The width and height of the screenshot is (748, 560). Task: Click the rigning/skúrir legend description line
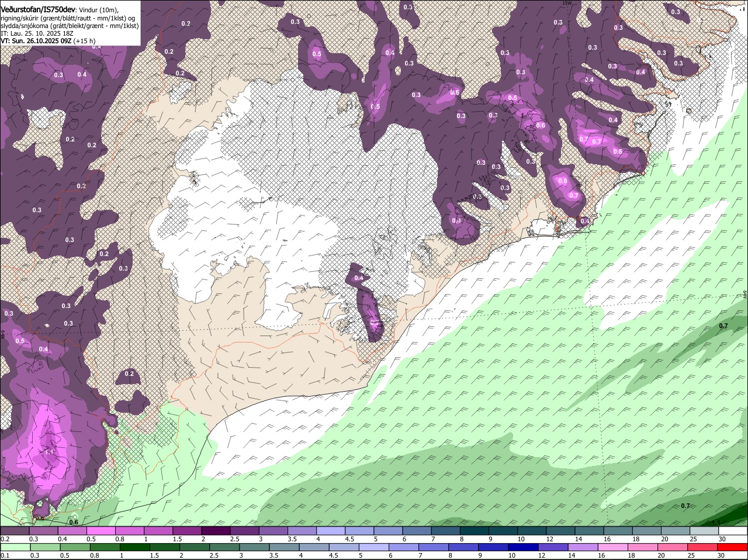click(x=67, y=18)
